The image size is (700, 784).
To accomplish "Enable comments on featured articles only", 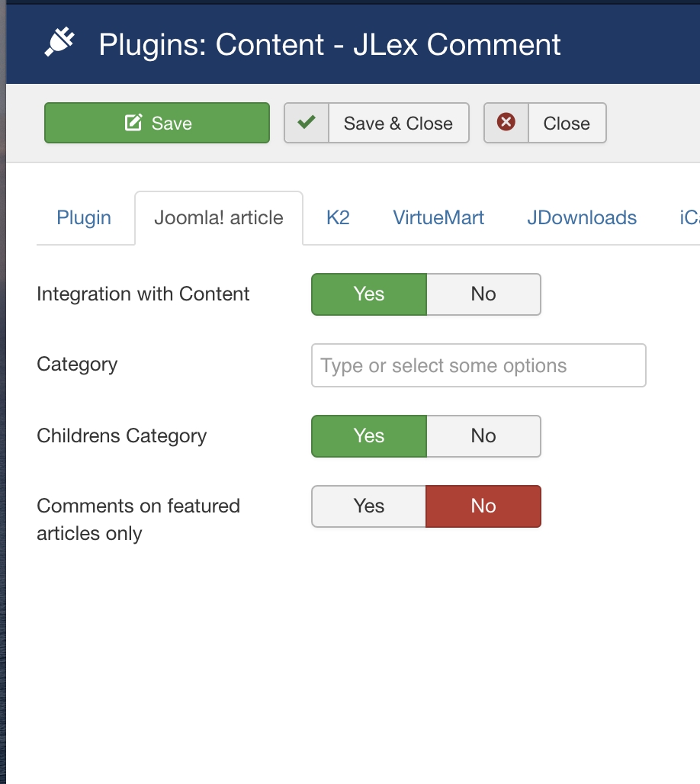I will click(369, 506).
